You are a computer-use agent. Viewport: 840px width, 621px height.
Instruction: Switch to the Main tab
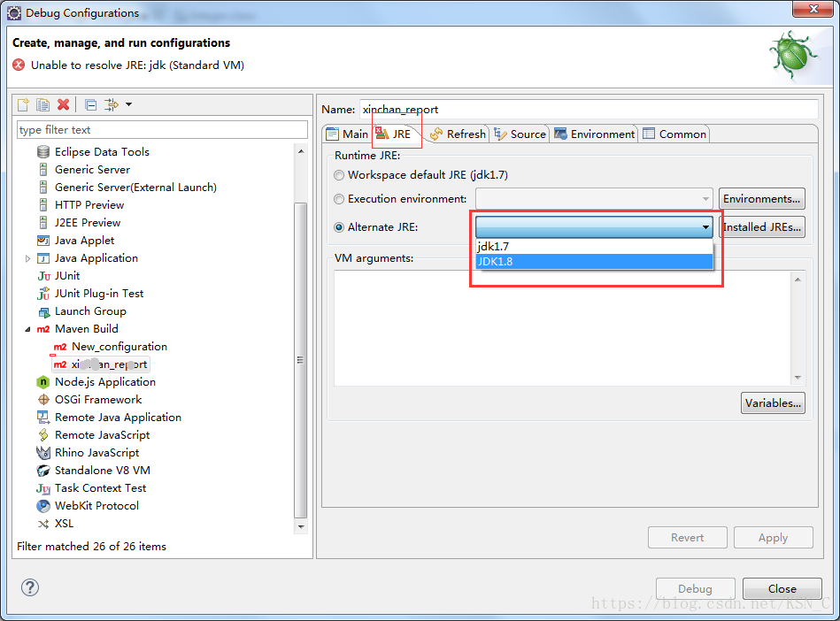coord(348,134)
